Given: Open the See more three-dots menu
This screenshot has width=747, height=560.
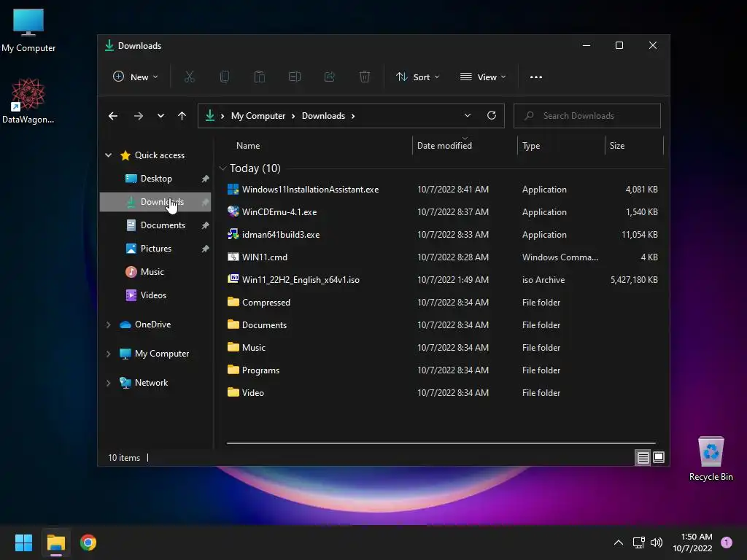Looking at the screenshot, I should point(536,77).
